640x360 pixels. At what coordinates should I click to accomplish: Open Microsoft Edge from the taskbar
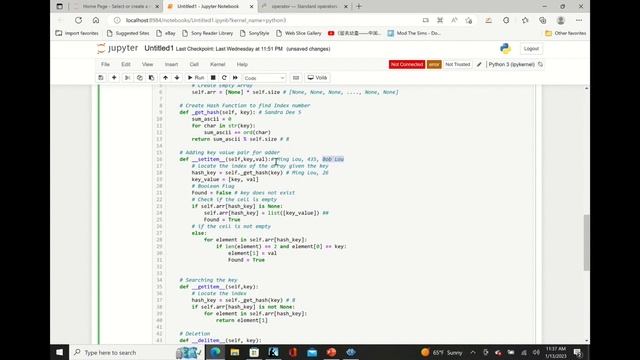coord(215,352)
